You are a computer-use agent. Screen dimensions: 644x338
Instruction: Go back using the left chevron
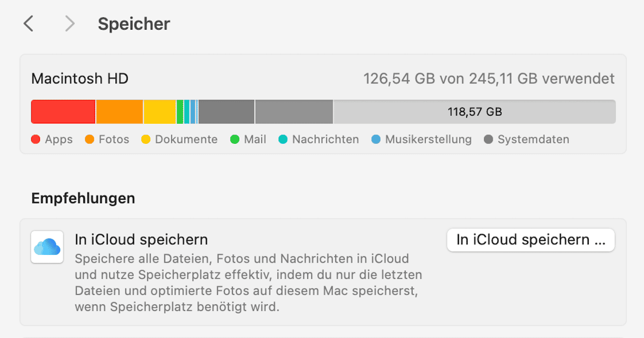(x=29, y=24)
